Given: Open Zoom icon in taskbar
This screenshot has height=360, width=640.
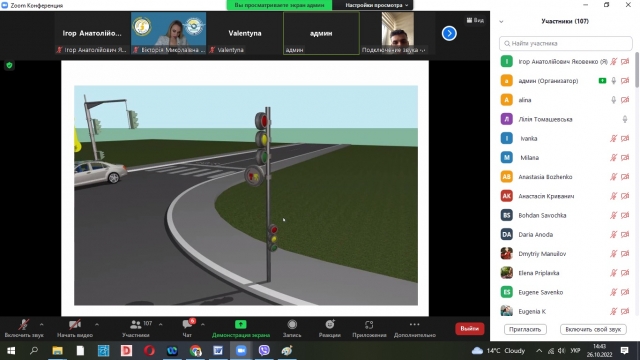Looking at the screenshot, I should point(241,351).
